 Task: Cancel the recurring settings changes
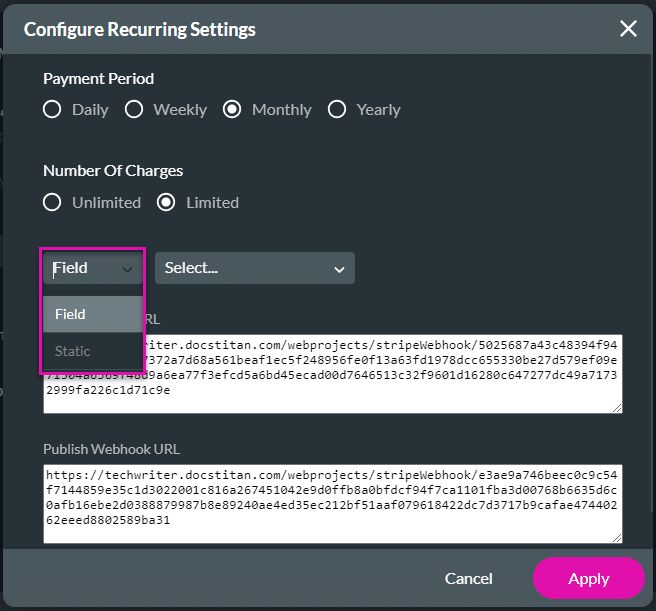[469, 578]
